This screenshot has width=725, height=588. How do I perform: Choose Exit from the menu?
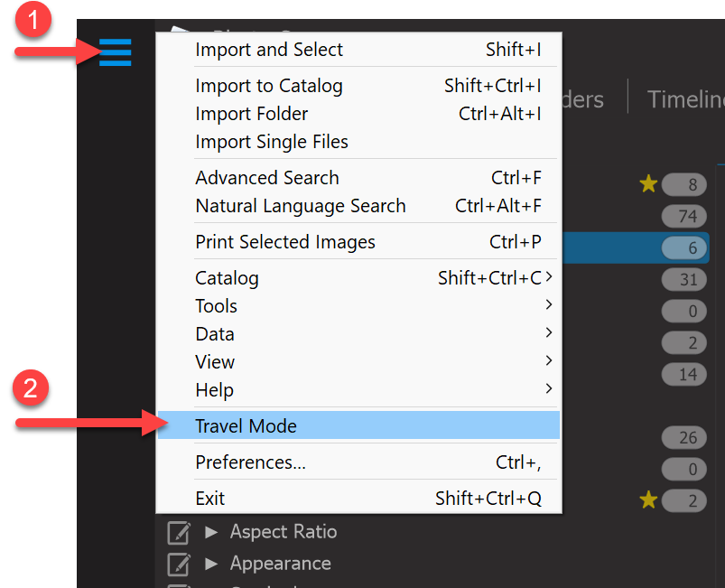(x=358, y=499)
